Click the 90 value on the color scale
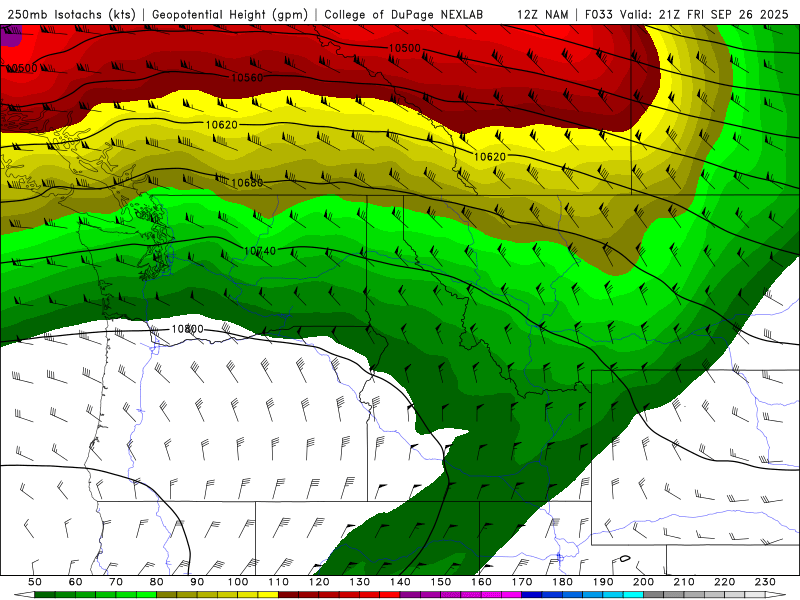Screen dimensions: 800x600 tap(197, 582)
